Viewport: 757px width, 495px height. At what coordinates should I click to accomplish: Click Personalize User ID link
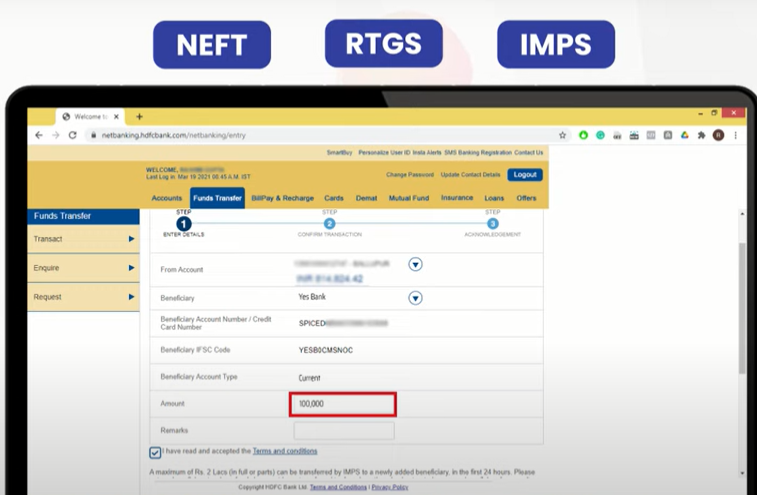(384, 153)
